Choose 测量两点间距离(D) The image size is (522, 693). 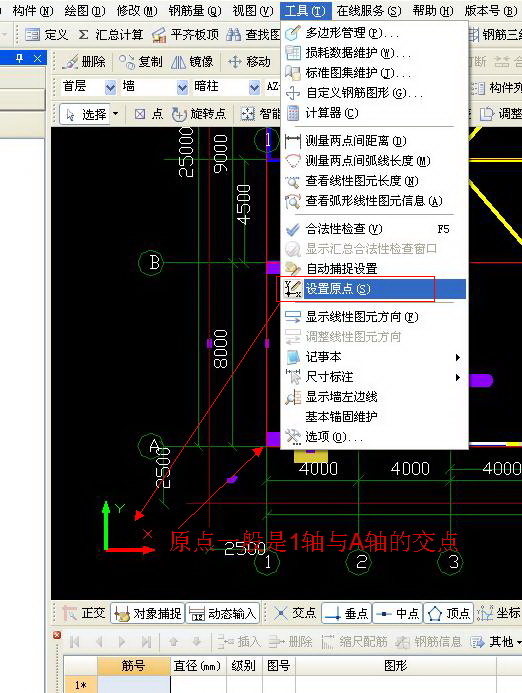point(373,141)
